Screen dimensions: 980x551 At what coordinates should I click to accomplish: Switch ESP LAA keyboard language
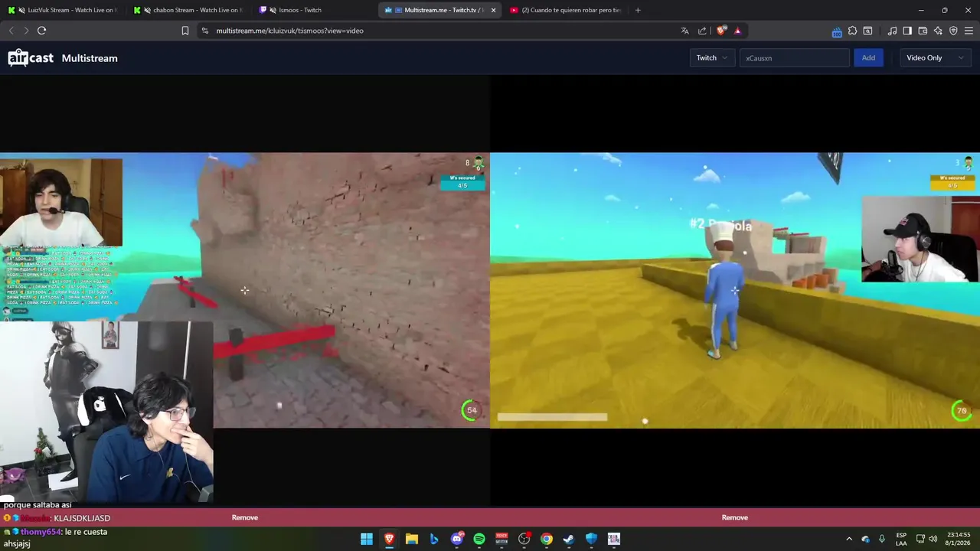click(x=901, y=539)
